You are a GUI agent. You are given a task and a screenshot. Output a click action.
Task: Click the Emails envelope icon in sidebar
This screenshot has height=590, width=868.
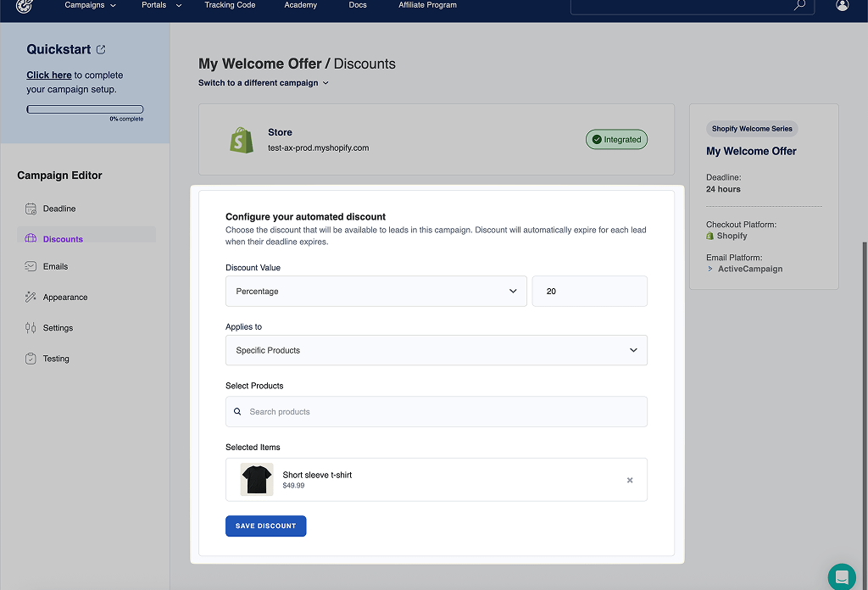31,266
